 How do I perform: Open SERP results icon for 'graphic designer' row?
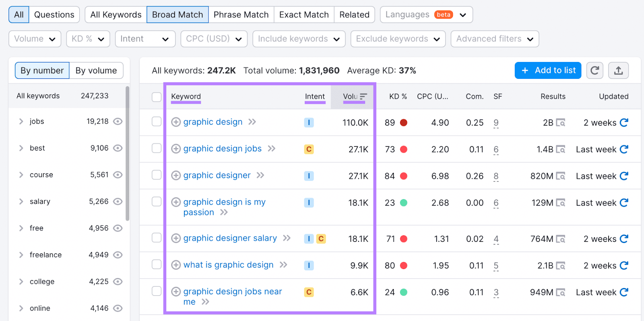click(560, 176)
